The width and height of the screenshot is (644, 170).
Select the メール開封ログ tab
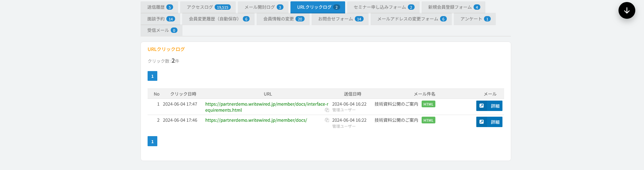(263, 7)
